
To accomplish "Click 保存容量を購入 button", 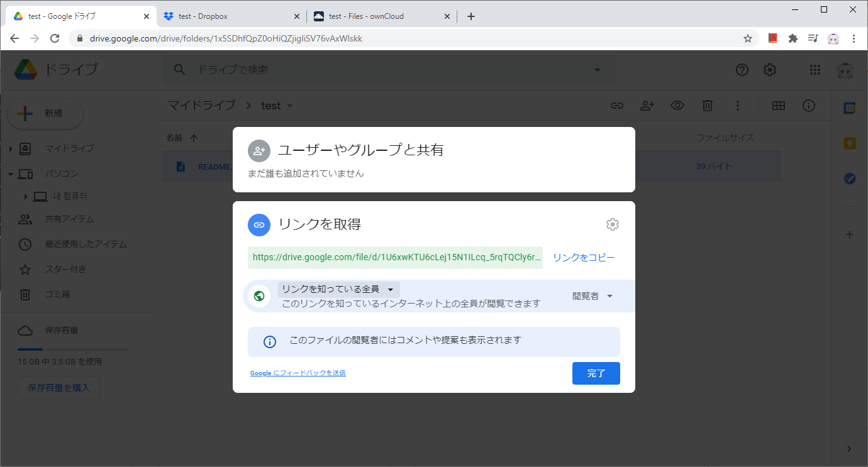I will pos(58,388).
